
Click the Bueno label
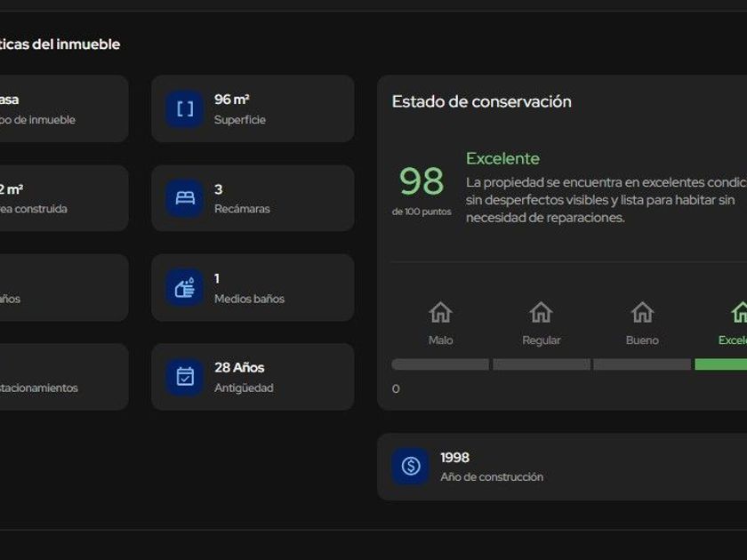point(642,340)
